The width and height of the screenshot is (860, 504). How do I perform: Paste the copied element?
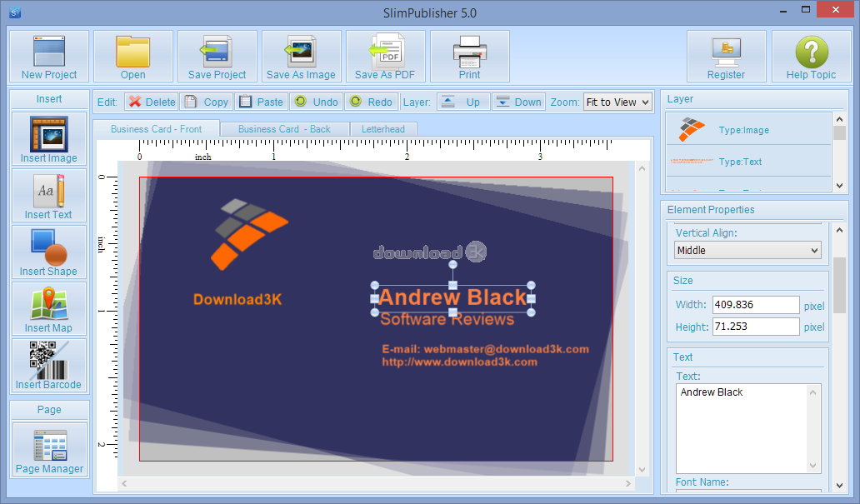click(262, 102)
